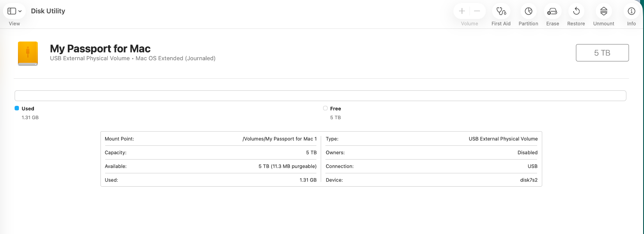Click the Available purgeable space value

[287, 166]
